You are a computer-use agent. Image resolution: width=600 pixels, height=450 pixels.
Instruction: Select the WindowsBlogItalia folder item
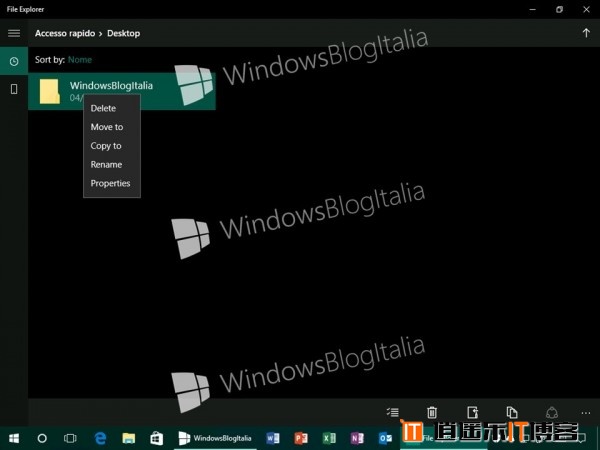pos(122,91)
